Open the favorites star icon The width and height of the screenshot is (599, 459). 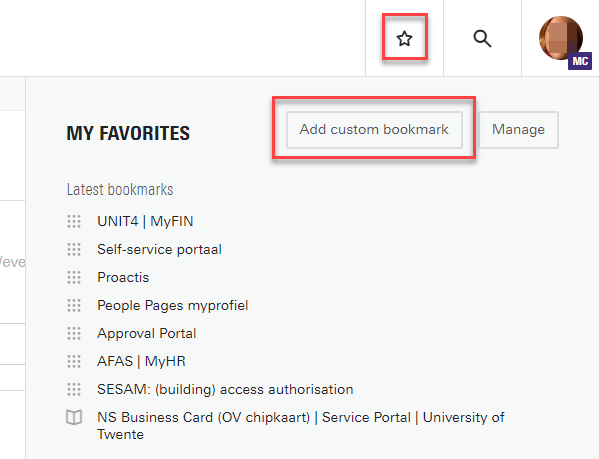click(404, 39)
